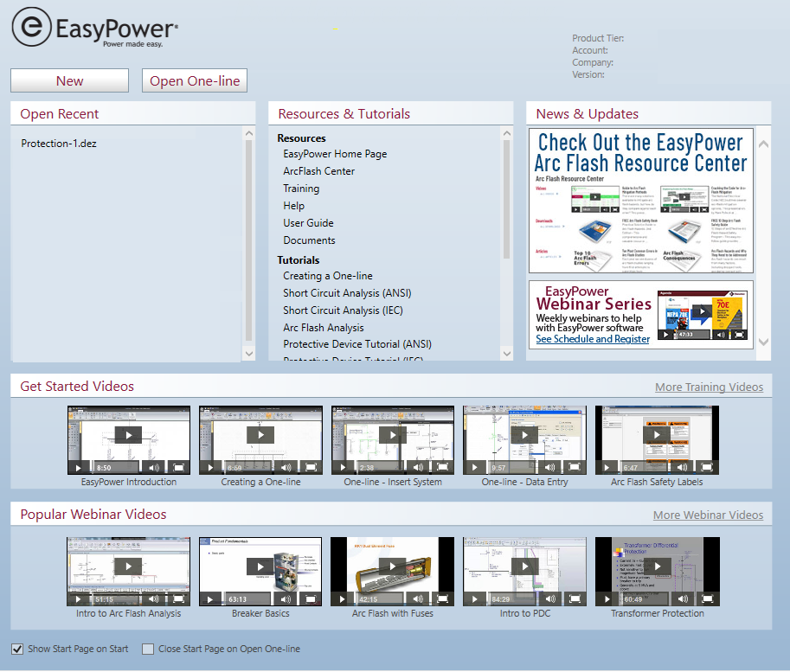This screenshot has width=790, height=672.
Task: Open the Help resource link
Action: 293,206
